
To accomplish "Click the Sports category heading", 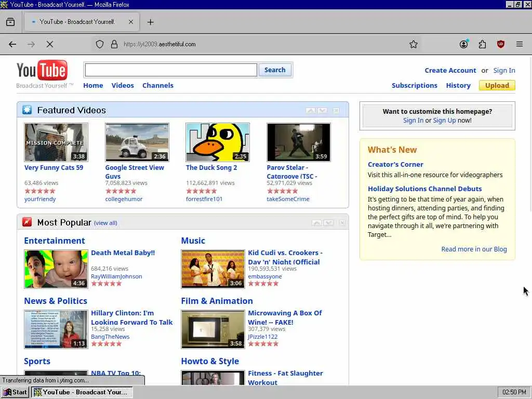I will coord(37,362).
